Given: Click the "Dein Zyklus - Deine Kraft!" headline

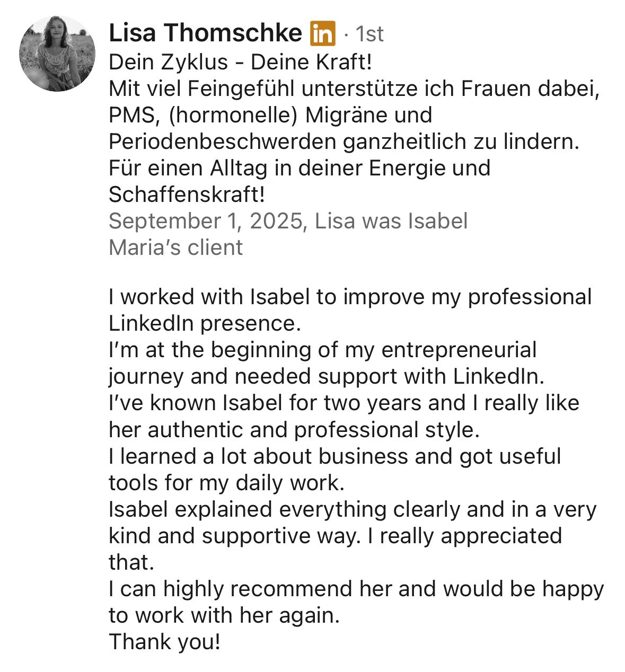Looking at the screenshot, I should (240, 63).
